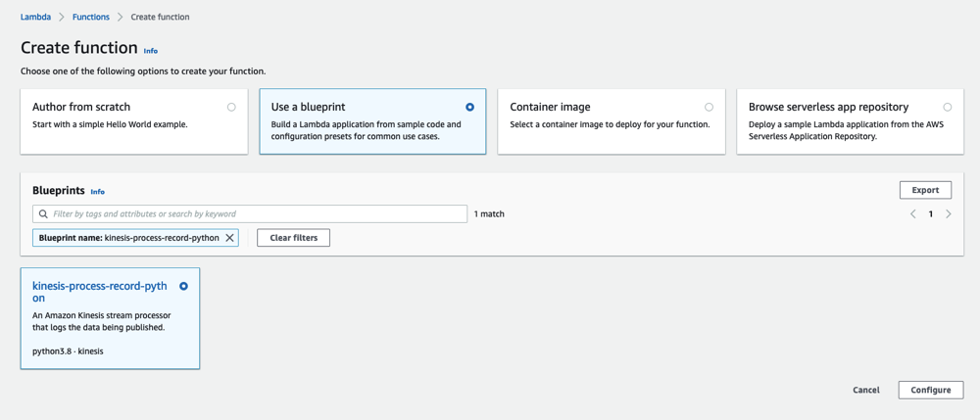Navigate to Functions breadcrumb link
980x420 pixels.
(91, 17)
